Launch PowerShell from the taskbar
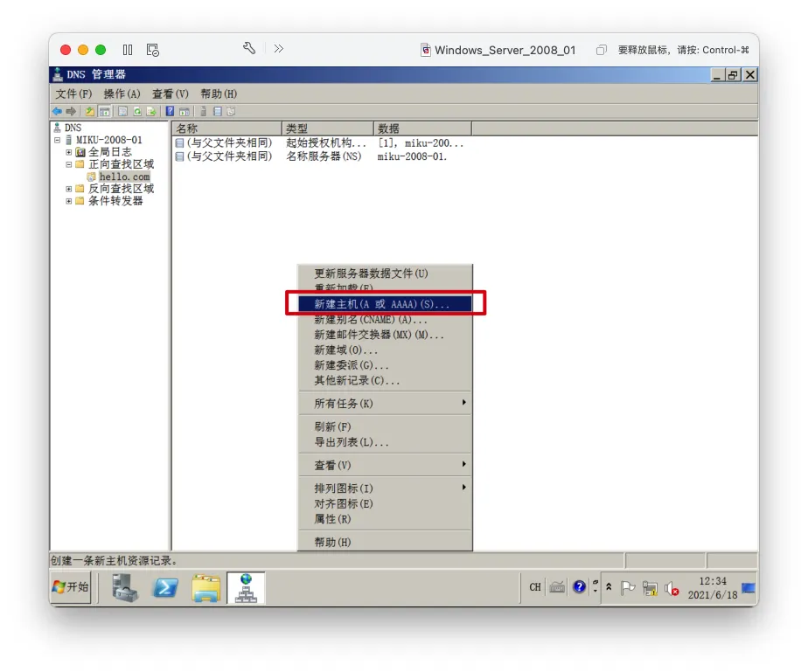 [165, 587]
